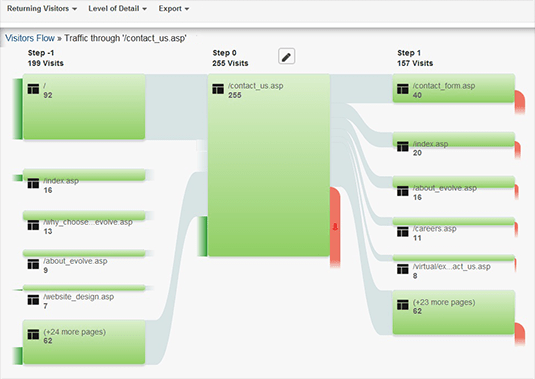535x379 pixels.
Task: Click the page icon of Step 1 /about_evolve.asp node
Action: tap(403, 191)
